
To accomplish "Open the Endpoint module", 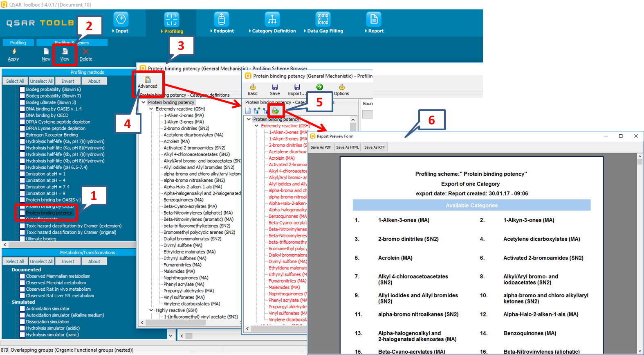I will click(222, 23).
